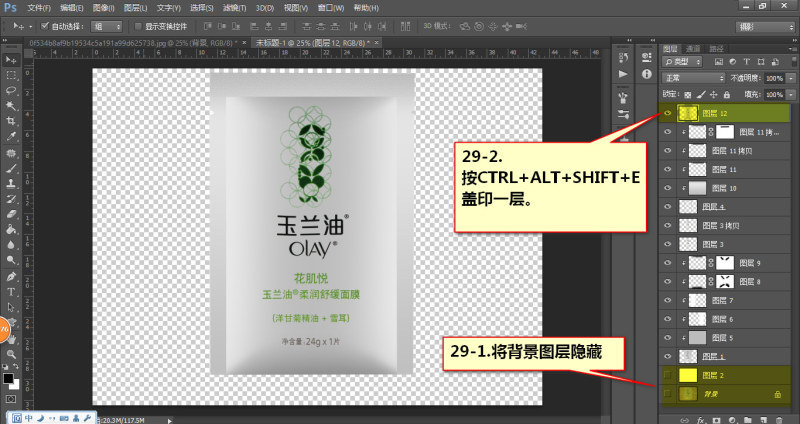This screenshot has height=424, width=800.
Task: Open the 滤镜(T) menu
Action: tap(234, 8)
